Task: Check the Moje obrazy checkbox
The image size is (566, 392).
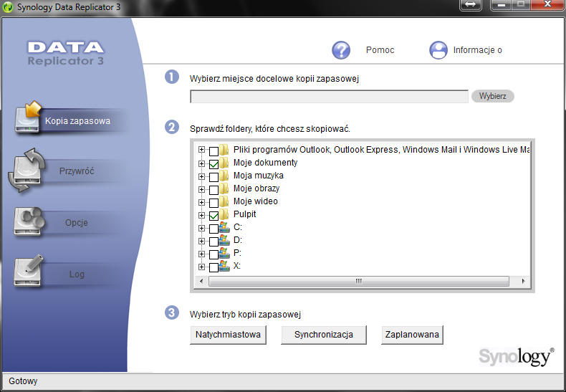Action: pos(214,190)
